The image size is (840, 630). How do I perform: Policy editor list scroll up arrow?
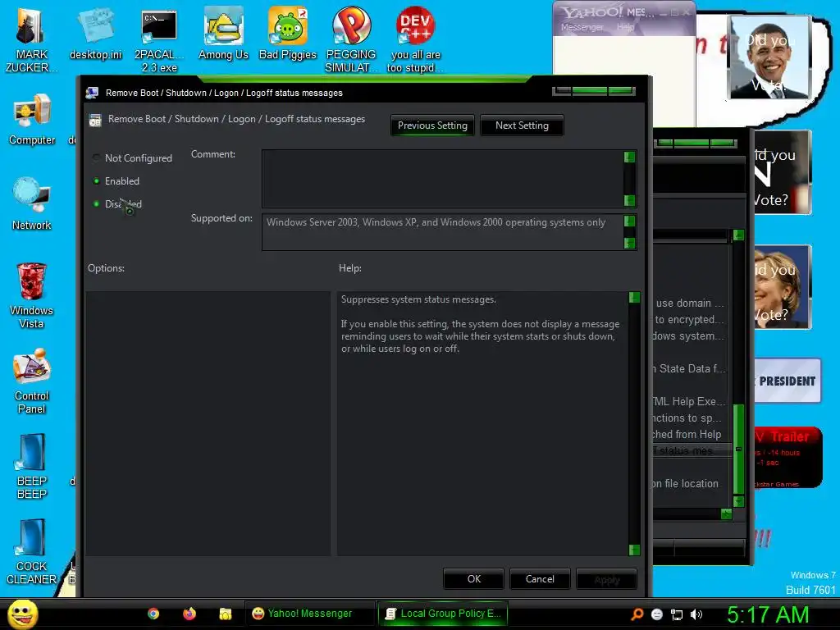(738, 235)
